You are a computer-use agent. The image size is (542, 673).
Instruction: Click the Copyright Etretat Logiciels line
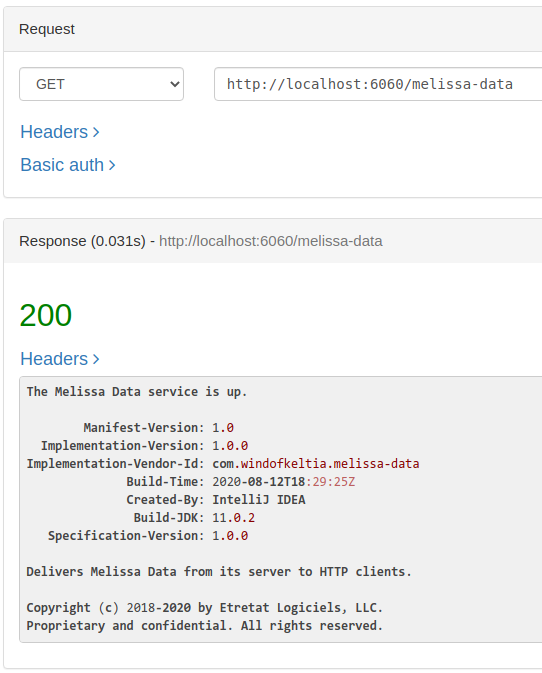[205, 608]
